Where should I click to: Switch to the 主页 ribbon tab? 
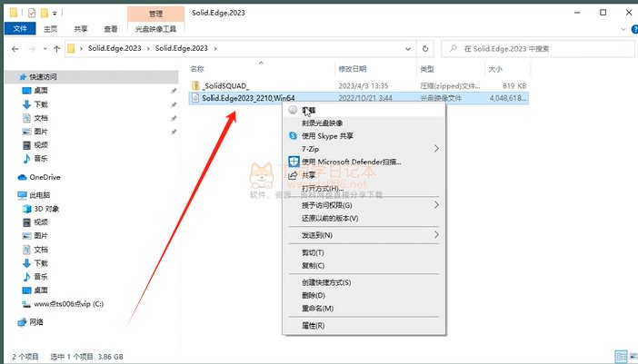tap(51, 29)
